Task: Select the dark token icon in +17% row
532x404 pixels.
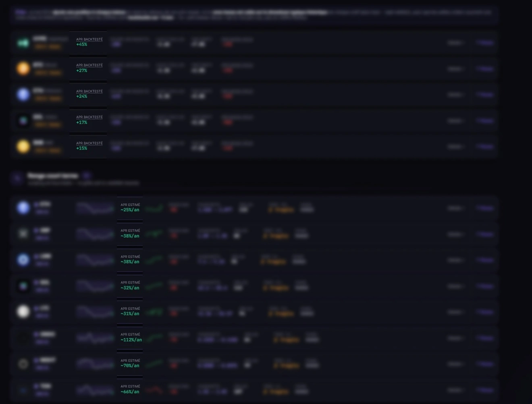Action: point(23,120)
